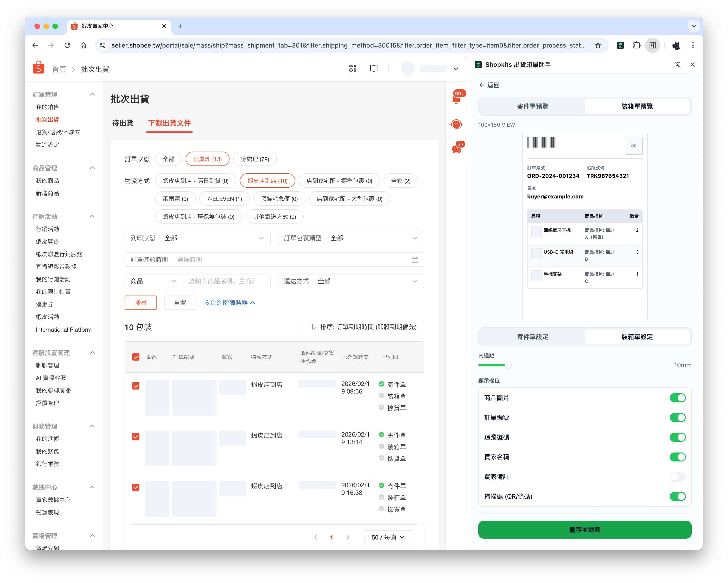The height and width of the screenshot is (583, 728).
Task: Filter order status by 待處理 (79)
Action: point(255,159)
